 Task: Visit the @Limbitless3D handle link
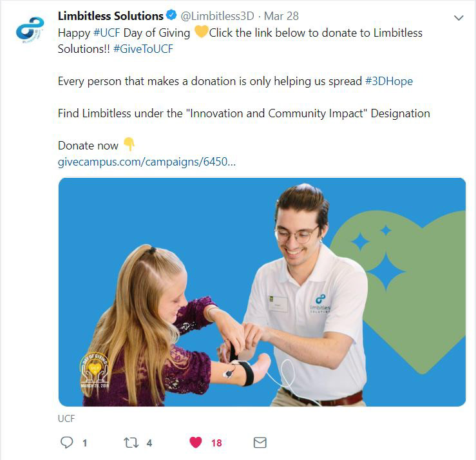(x=217, y=16)
